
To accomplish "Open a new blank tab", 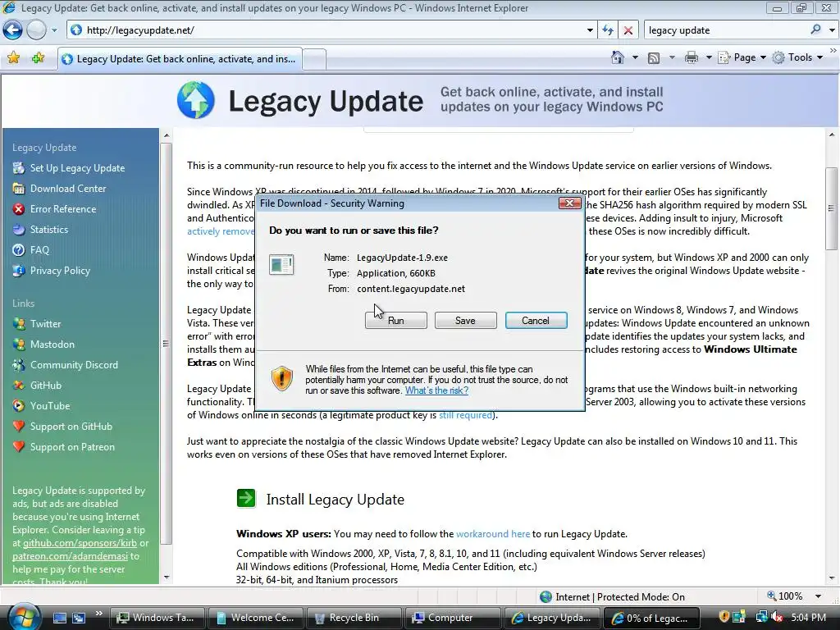I will (314, 59).
